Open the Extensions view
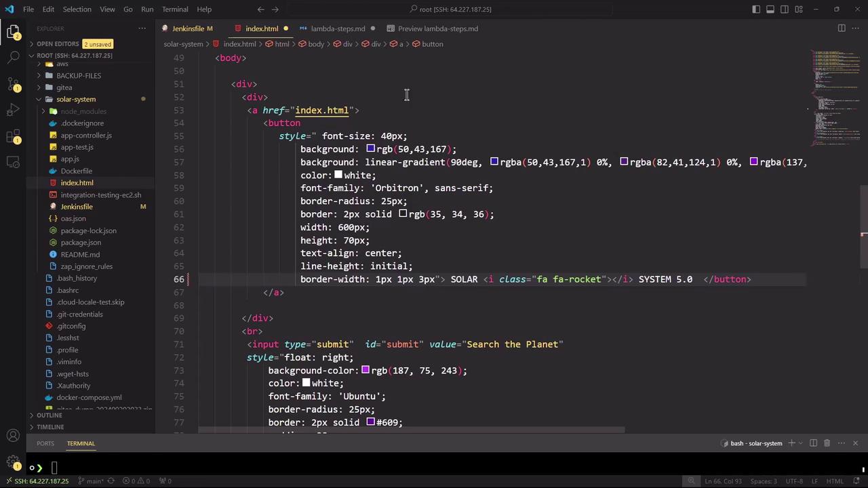 coord(13,137)
